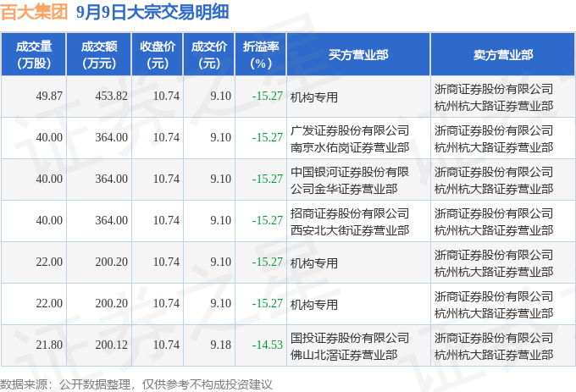This screenshot has height=392, width=576.
Task: Click the amount value 453.82
Action: tap(111, 97)
